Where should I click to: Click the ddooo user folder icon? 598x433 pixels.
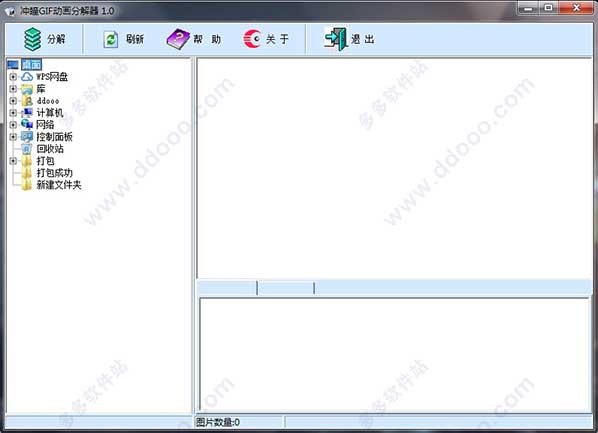(x=27, y=101)
